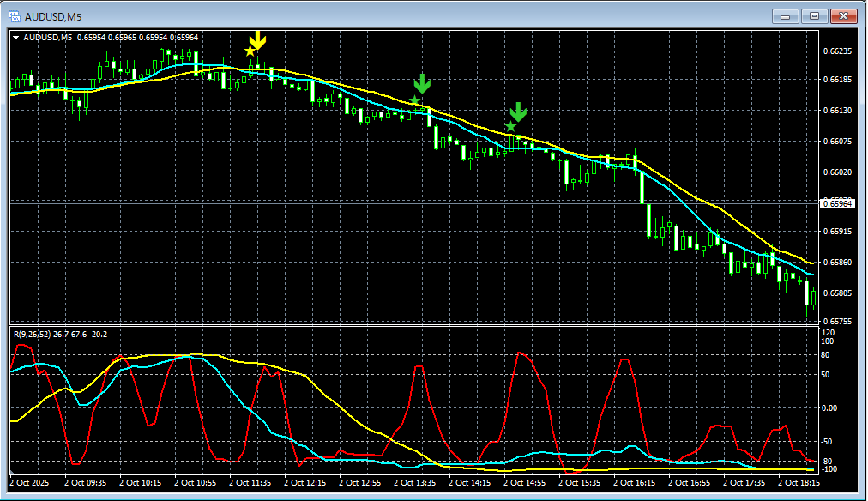Select the first green star marker
This screenshot has height=501, width=868.
[414, 100]
